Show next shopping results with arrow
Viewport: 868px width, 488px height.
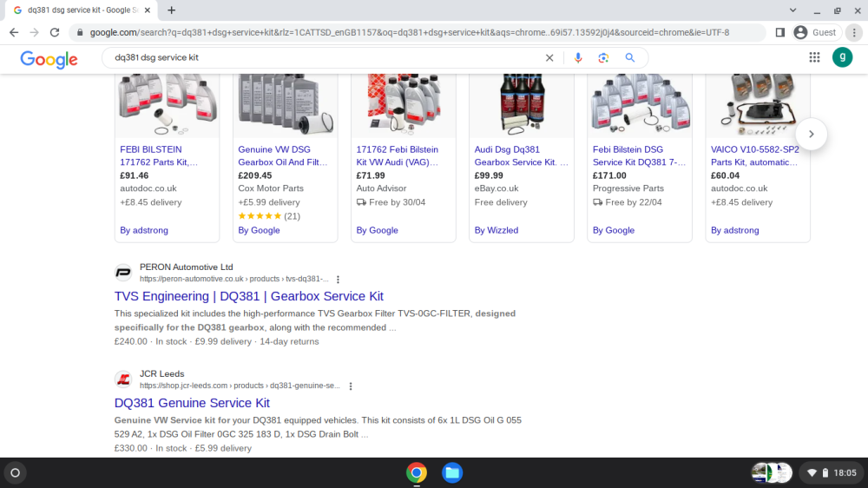[x=811, y=134]
